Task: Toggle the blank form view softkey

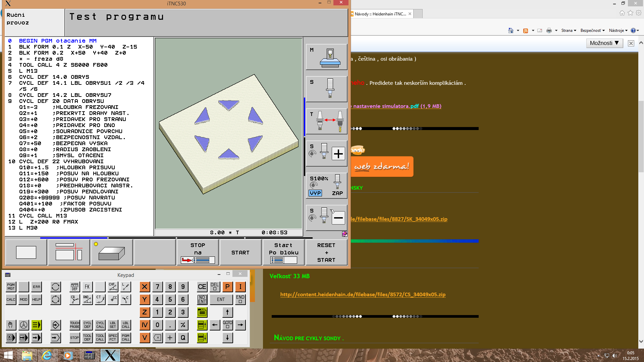Action: (x=112, y=252)
